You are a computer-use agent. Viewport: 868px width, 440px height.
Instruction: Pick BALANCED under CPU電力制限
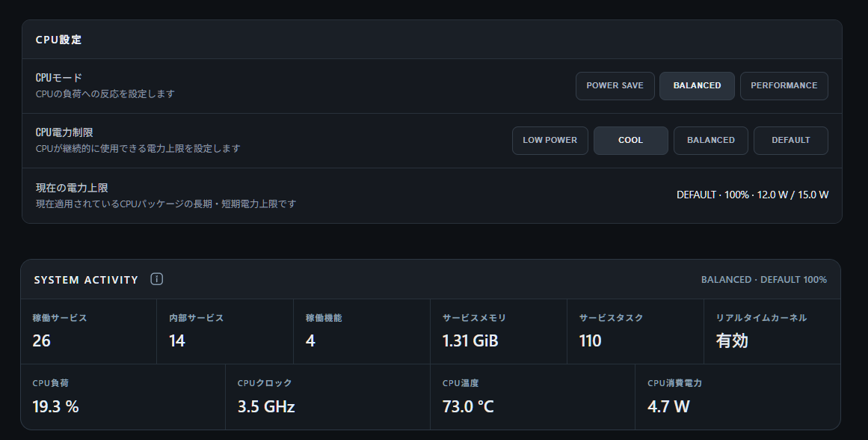(x=711, y=141)
